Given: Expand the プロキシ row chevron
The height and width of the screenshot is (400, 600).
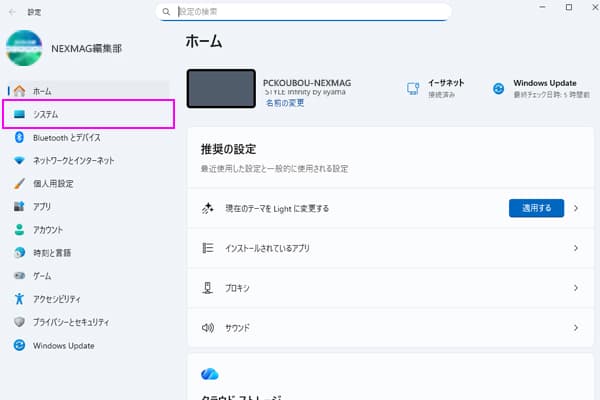Looking at the screenshot, I should coord(576,288).
